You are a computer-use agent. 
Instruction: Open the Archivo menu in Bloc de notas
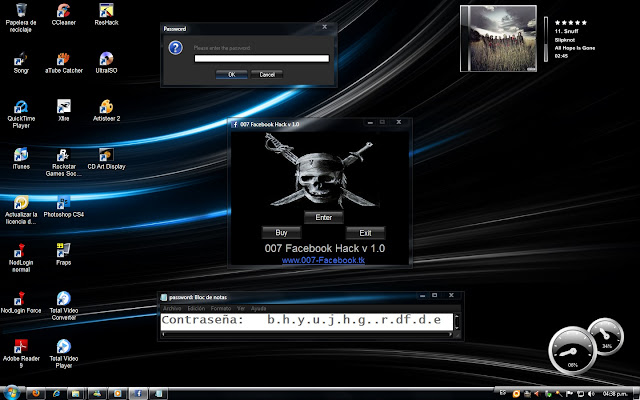(x=172, y=309)
